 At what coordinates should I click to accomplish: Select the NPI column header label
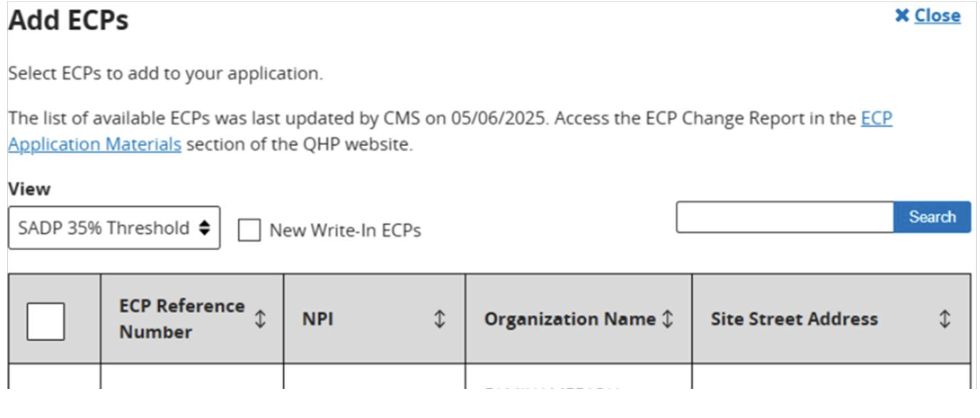click(x=317, y=319)
